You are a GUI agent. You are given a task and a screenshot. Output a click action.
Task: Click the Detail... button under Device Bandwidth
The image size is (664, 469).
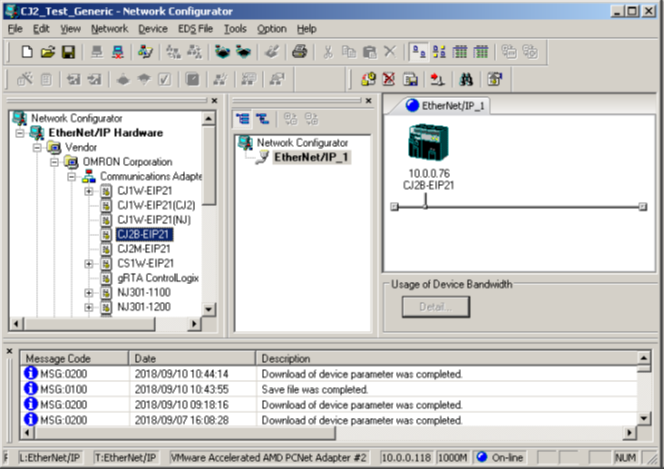(x=435, y=306)
